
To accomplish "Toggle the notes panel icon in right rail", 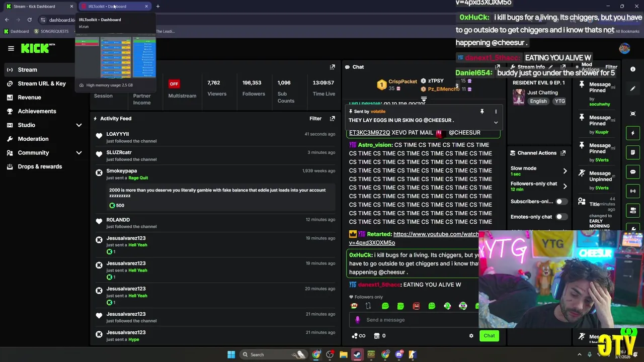I will coord(633,152).
